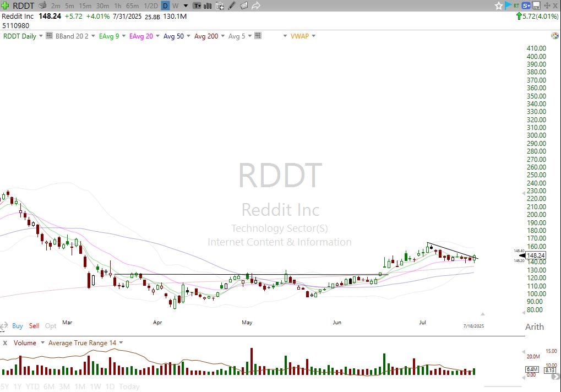Toggle the Arith price scale mode
Screen dimensions: 561x392
pyautogui.click(x=534, y=326)
